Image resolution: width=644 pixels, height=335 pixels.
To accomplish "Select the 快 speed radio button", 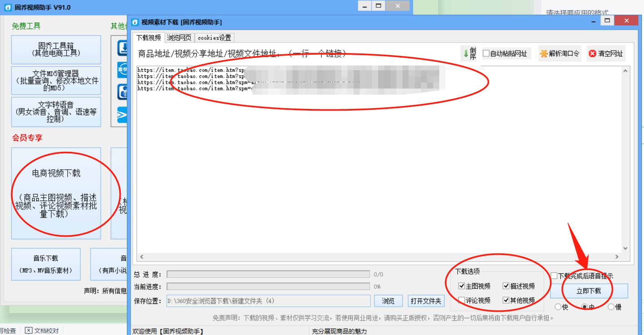I will click(x=558, y=307).
